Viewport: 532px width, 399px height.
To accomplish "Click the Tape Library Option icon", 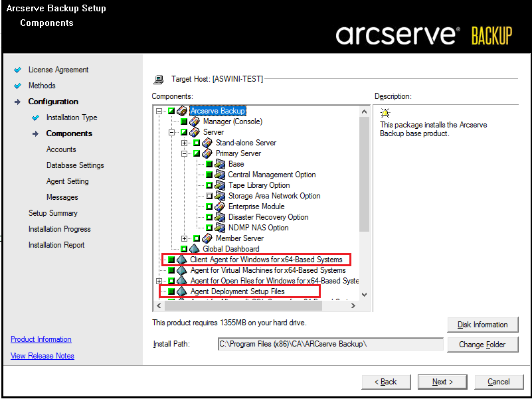I will click(220, 185).
